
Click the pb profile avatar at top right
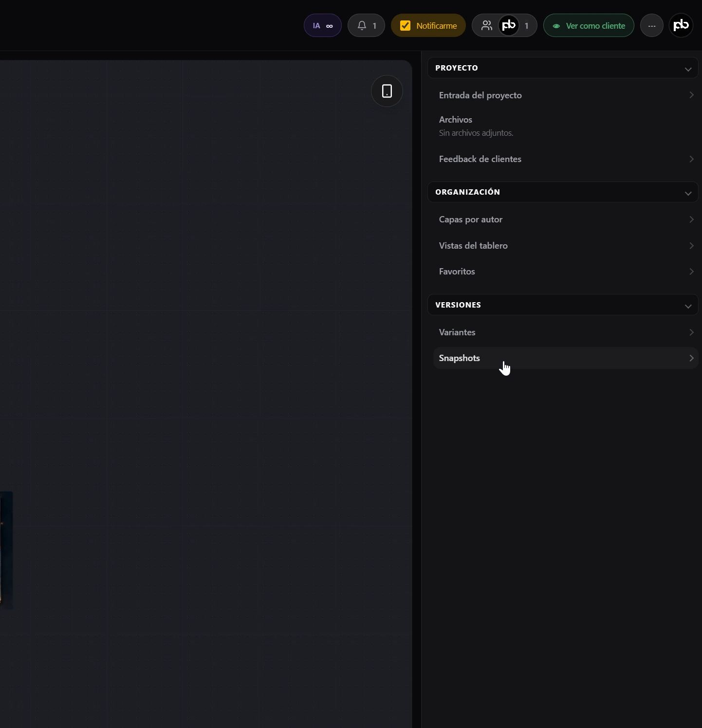[681, 25]
